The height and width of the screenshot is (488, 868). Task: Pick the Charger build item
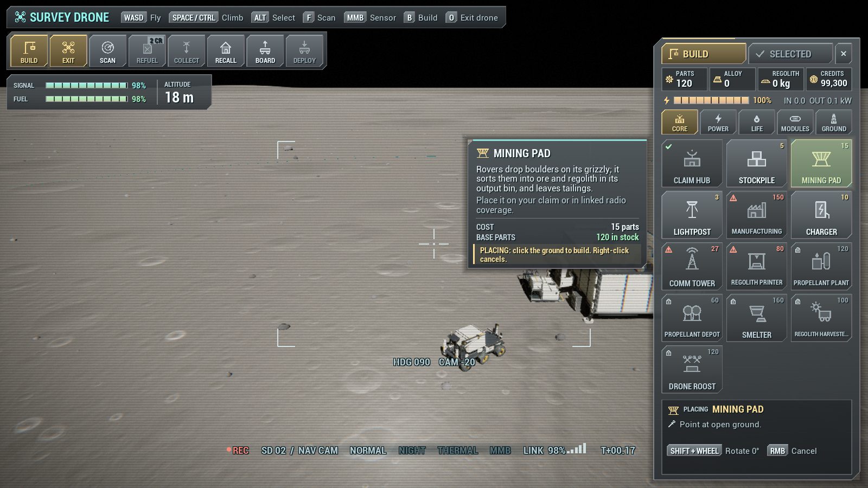click(821, 215)
